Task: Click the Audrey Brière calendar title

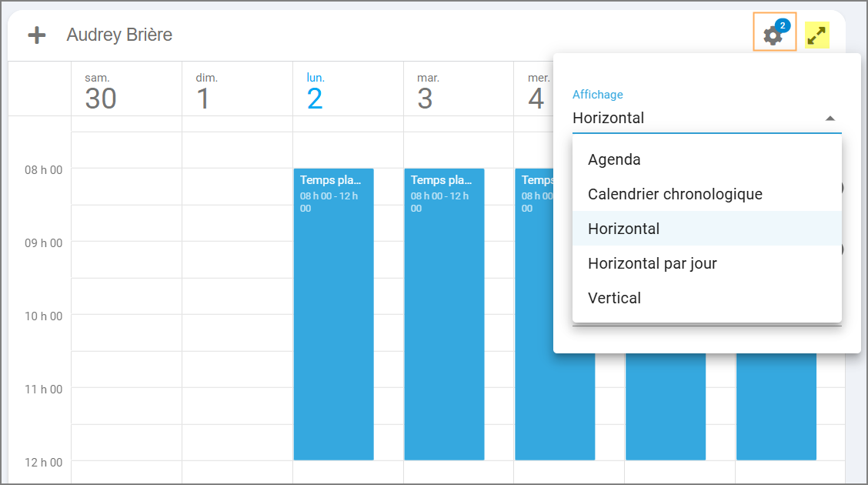Action: click(x=119, y=35)
